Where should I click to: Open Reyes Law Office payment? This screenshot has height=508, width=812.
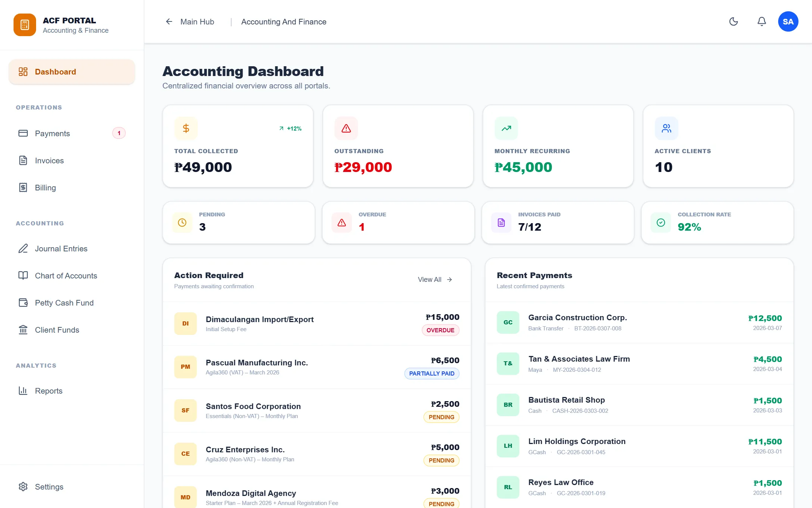pos(639,487)
